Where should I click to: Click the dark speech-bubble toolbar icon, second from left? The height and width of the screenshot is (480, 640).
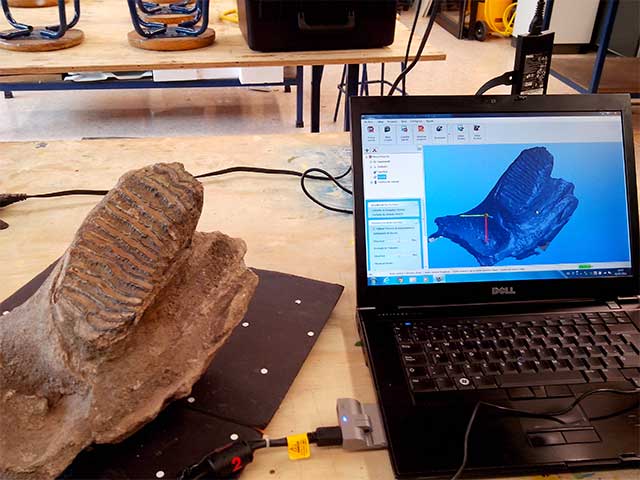click(387, 129)
